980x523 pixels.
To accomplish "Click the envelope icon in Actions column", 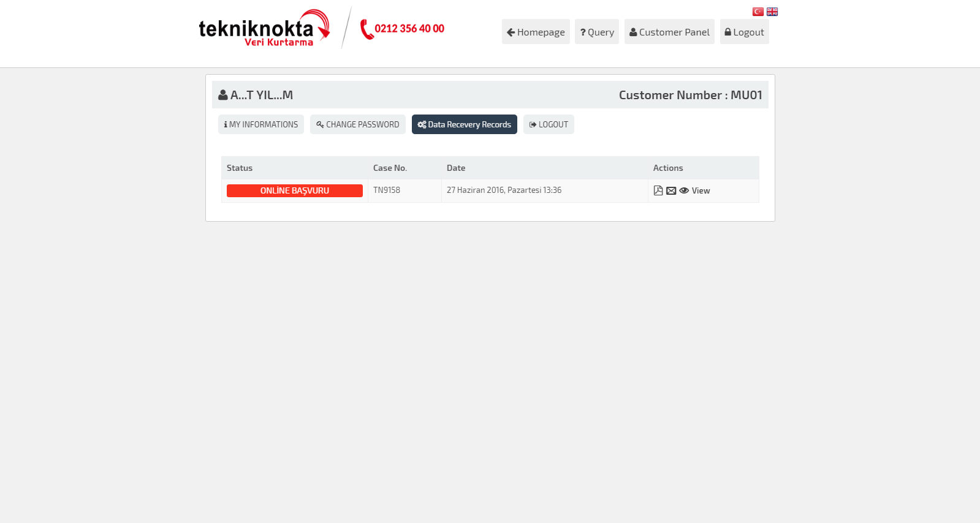I will (x=671, y=190).
